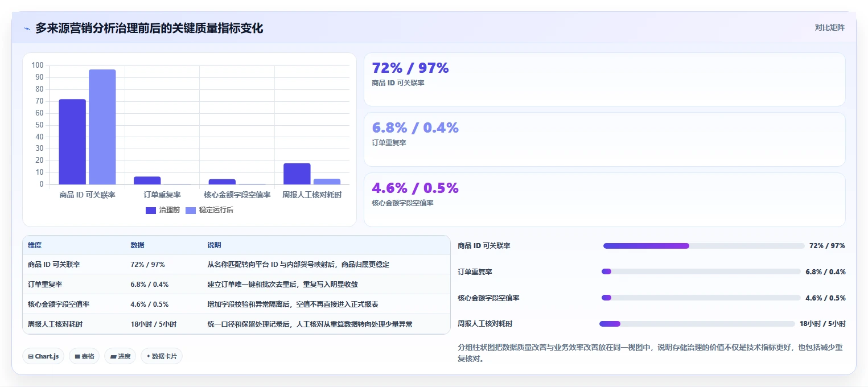Select the 核心金额字段空值率 table row name cell
The height and width of the screenshot is (387, 868).
click(59, 304)
